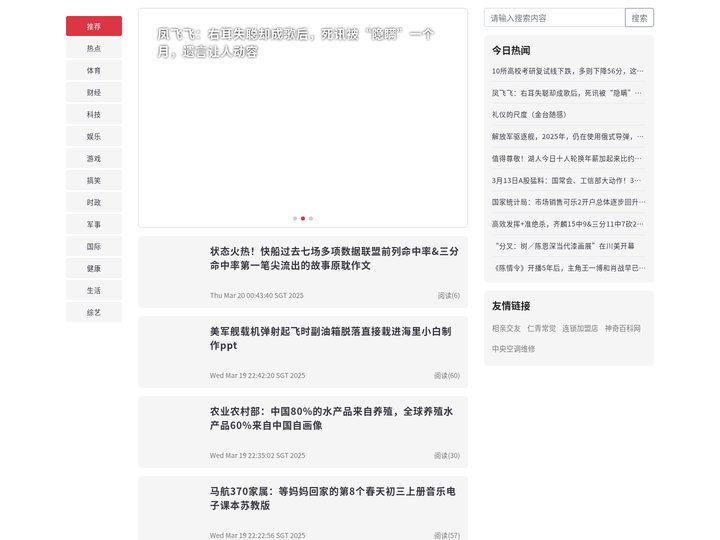Click the 马航370 article thumbnail area

click(174, 512)
